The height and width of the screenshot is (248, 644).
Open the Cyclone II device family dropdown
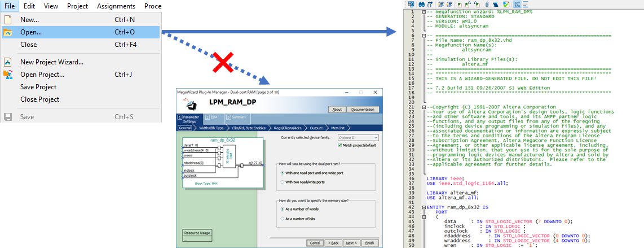[x=358, y=138]
